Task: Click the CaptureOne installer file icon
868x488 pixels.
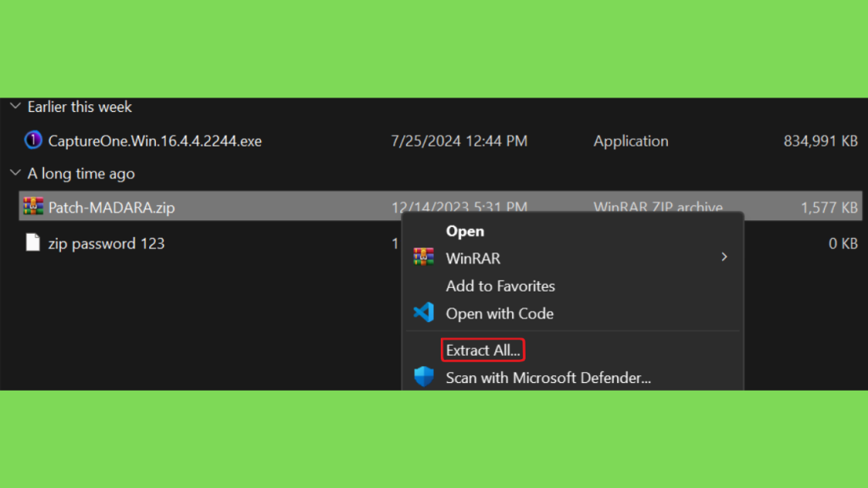Action: click(x=33, y=141)
